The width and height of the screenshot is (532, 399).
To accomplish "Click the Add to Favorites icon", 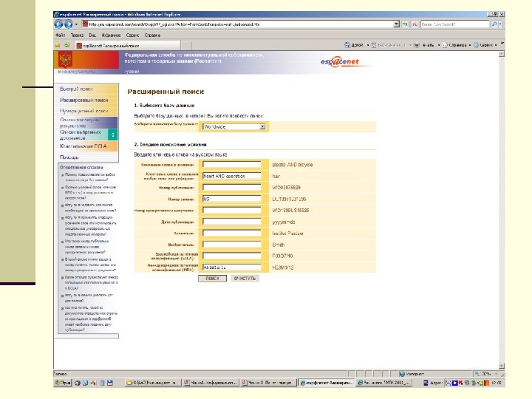I will [x=67, y=45].
